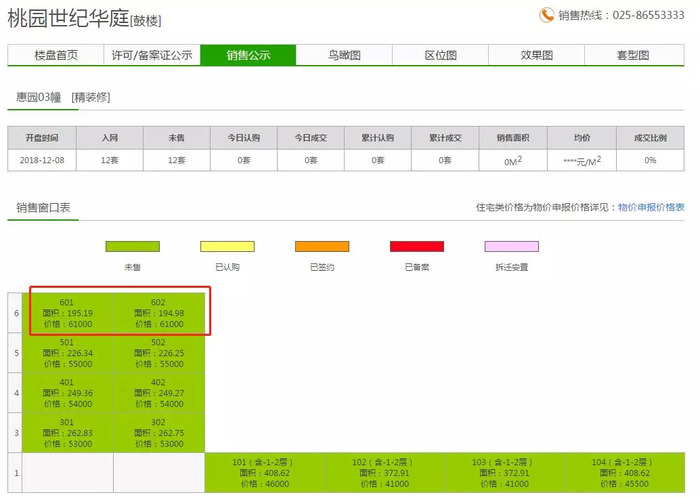Go to the 区位图 tab
The width and height of the screenshot is (700, 497).
(x=440, y=56)
